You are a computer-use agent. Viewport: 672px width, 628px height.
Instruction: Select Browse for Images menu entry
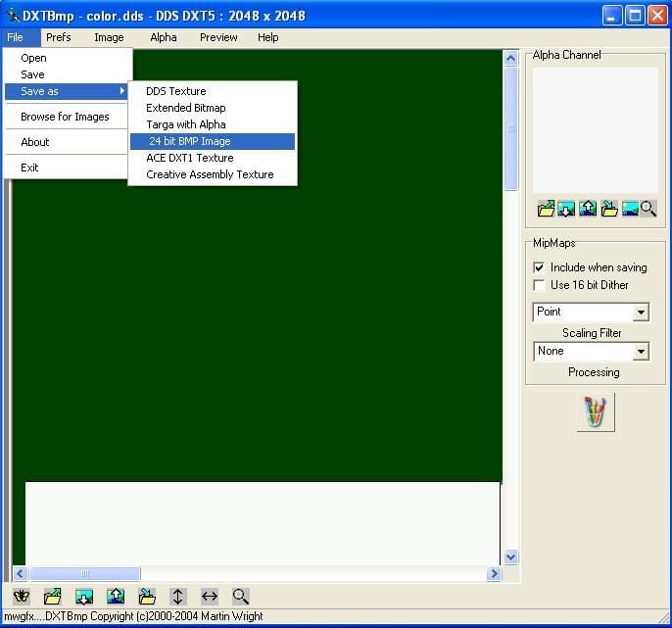point(67,117)
